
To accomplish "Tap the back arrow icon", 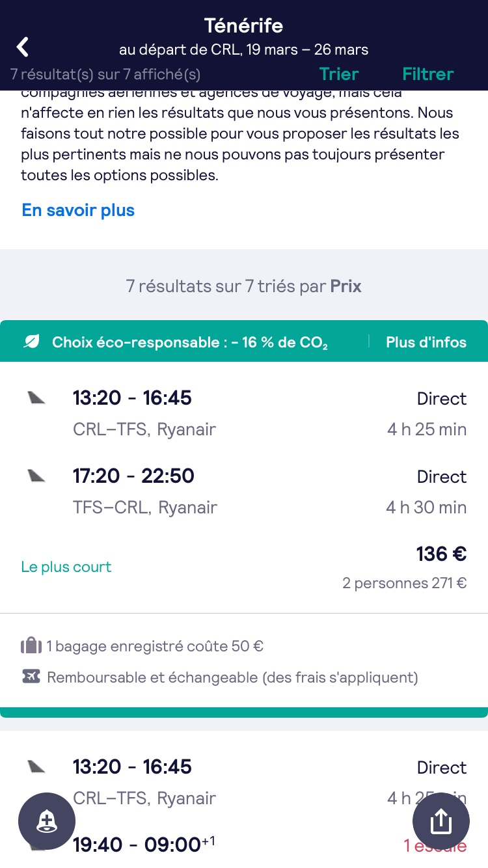I will click(23, 47).
